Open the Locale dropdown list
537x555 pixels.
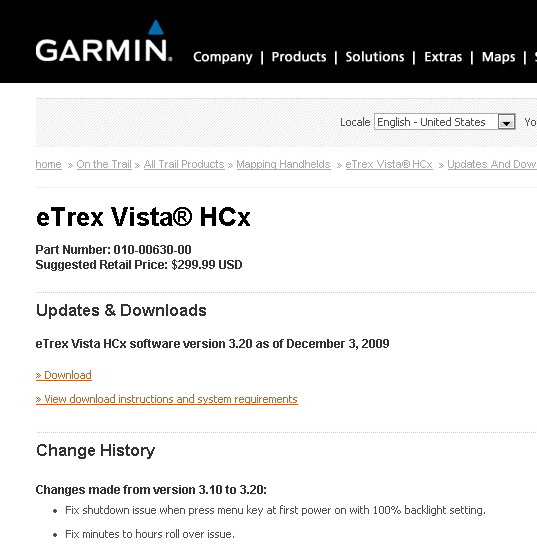(445, 122)
